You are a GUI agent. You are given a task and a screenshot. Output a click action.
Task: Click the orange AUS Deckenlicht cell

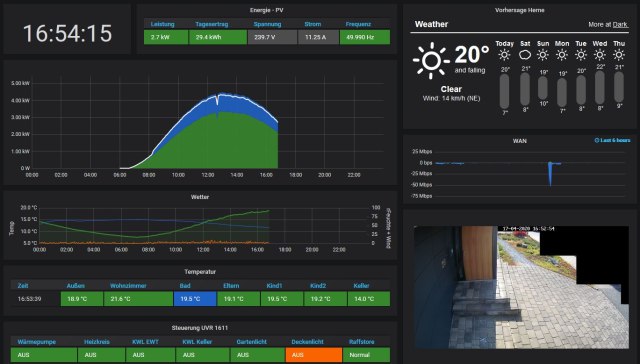click(x=313, y=355)
